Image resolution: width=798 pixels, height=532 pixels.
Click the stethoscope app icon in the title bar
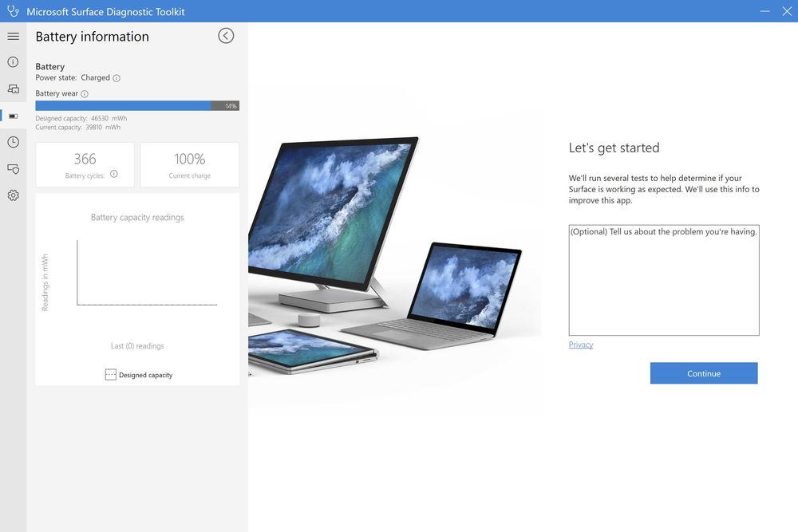pos(14,10)
